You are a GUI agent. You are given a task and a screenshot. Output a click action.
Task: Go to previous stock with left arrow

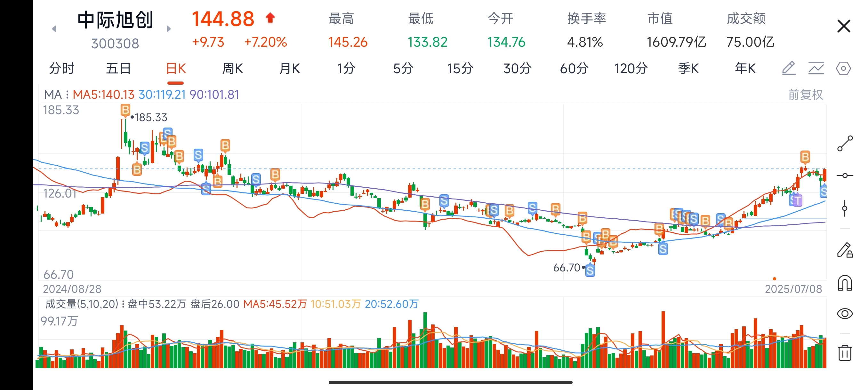coord(54,29)
